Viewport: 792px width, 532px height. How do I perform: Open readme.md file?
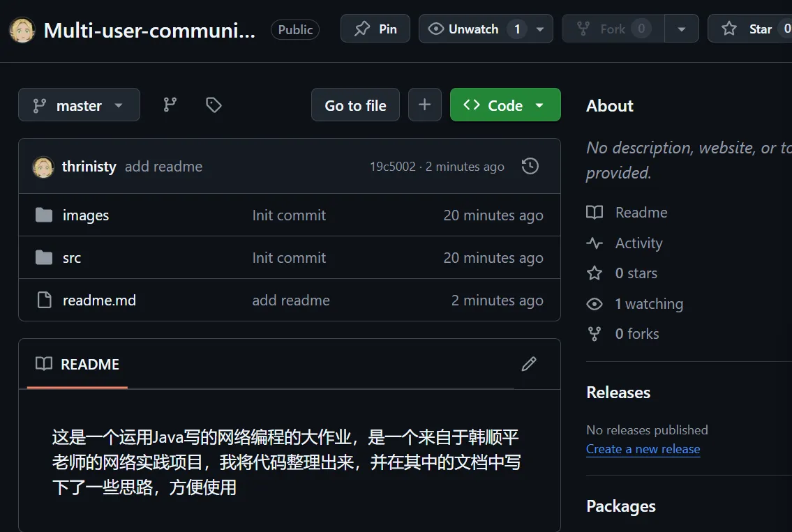[99, 301]
